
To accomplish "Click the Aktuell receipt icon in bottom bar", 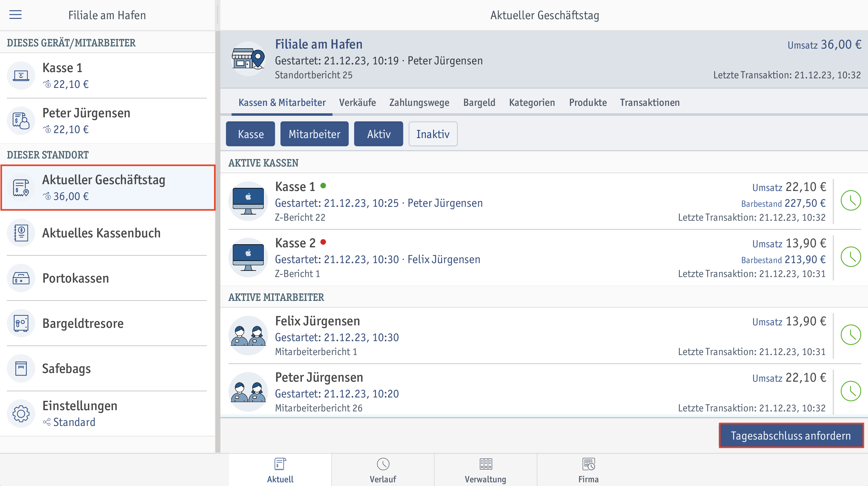I will (x=280, y=464).
